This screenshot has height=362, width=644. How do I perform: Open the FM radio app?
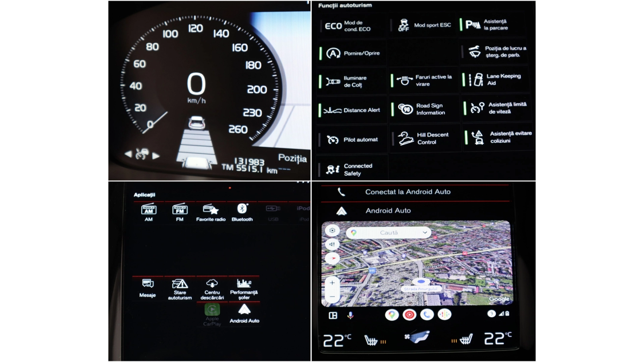pos(180,213)
